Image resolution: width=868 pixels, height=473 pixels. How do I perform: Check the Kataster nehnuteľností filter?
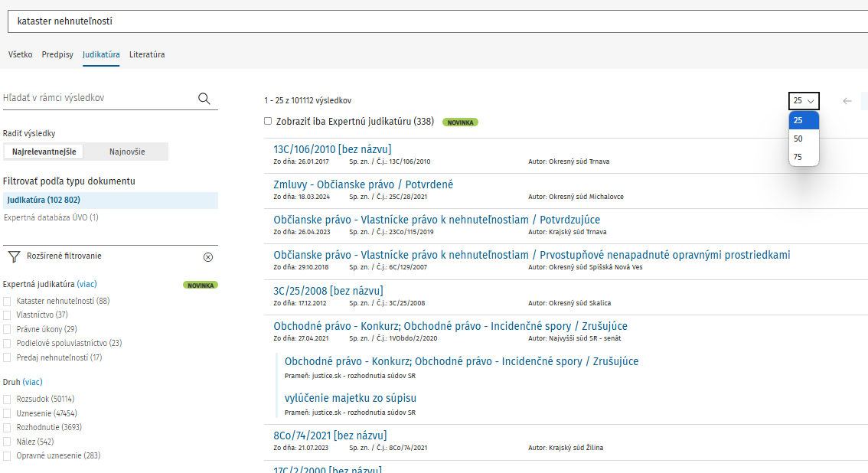(7, 301)
